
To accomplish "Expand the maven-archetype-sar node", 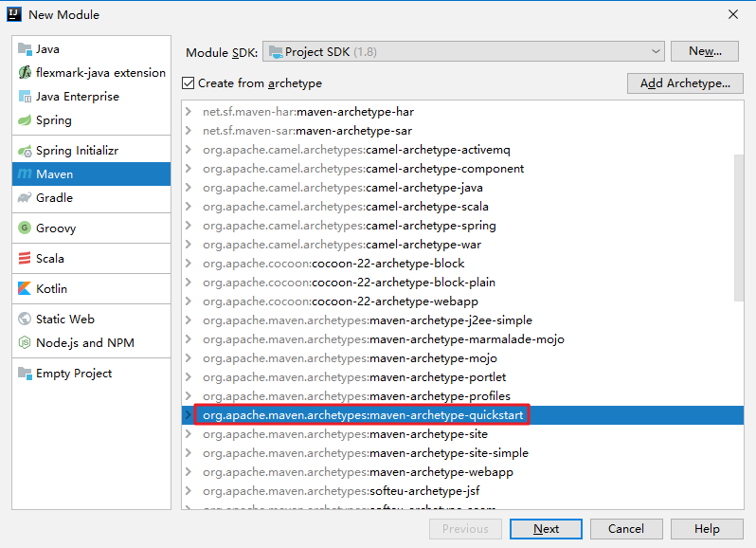I will coord(189,131).
